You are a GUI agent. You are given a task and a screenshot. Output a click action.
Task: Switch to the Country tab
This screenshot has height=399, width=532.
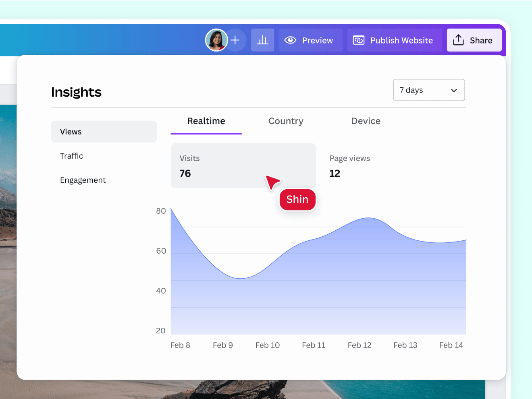pyautogui.click(x=286, y=121)
